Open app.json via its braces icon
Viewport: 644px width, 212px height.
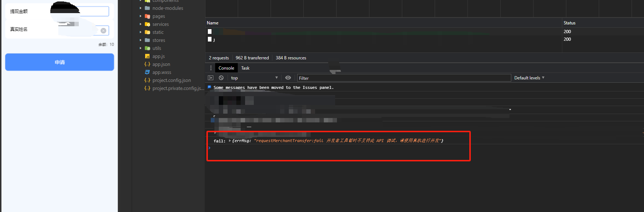[147, 64]
